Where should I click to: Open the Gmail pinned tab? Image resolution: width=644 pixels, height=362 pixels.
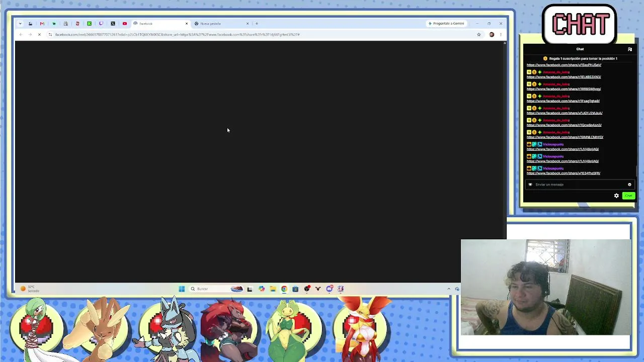[x=42, y=24]
